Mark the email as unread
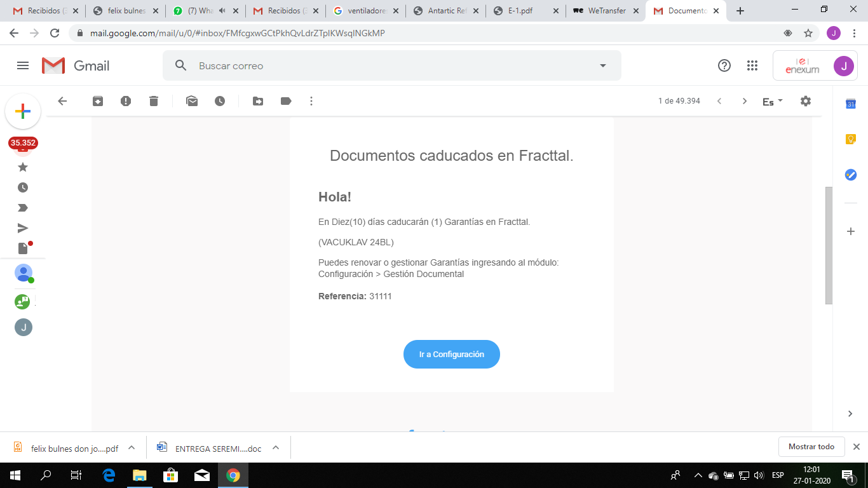The height and width of the screenshot is (488, 868). 192,101
